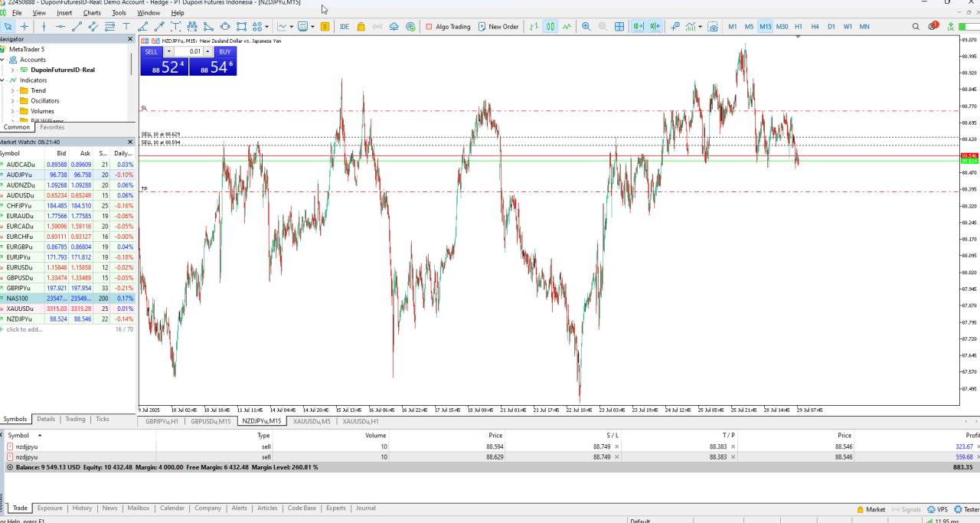Open the VPS link in status bar
980x523 pixels.
(937, 509)
